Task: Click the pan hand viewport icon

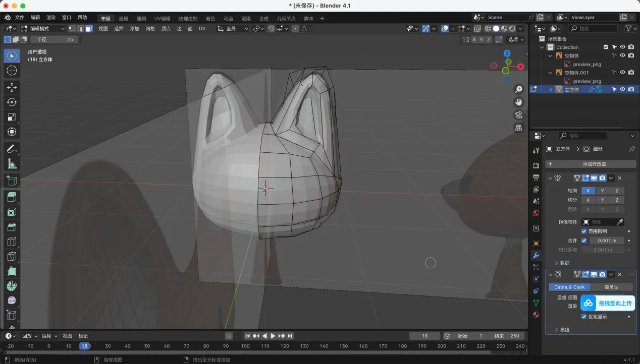Action: coord(518,102)
